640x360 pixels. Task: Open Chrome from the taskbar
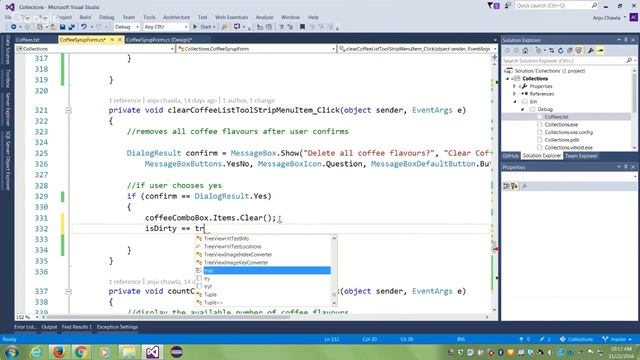click(x=81, y=352)
